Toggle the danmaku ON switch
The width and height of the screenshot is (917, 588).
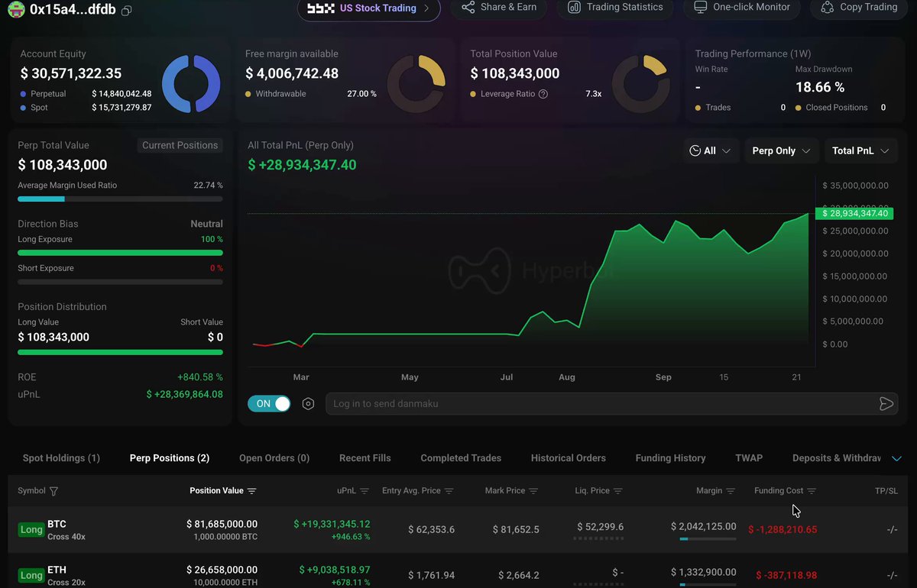coord(270,404)
